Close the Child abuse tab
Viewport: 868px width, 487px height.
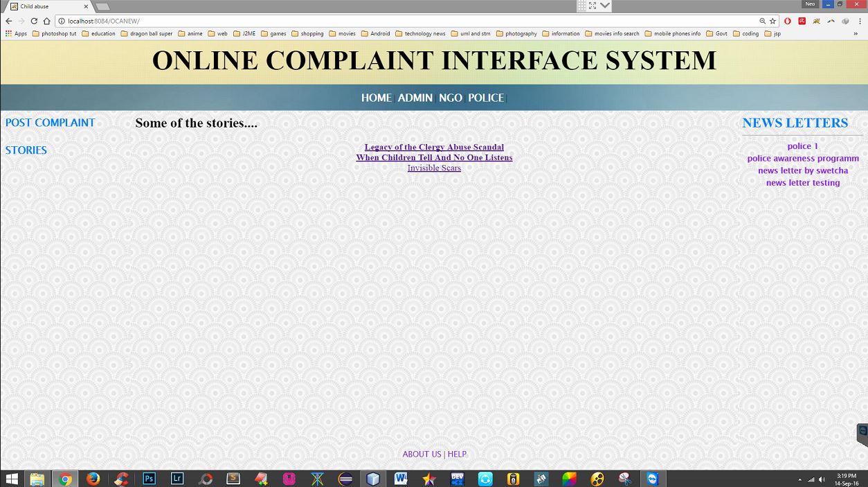click(x=86, y=6)
